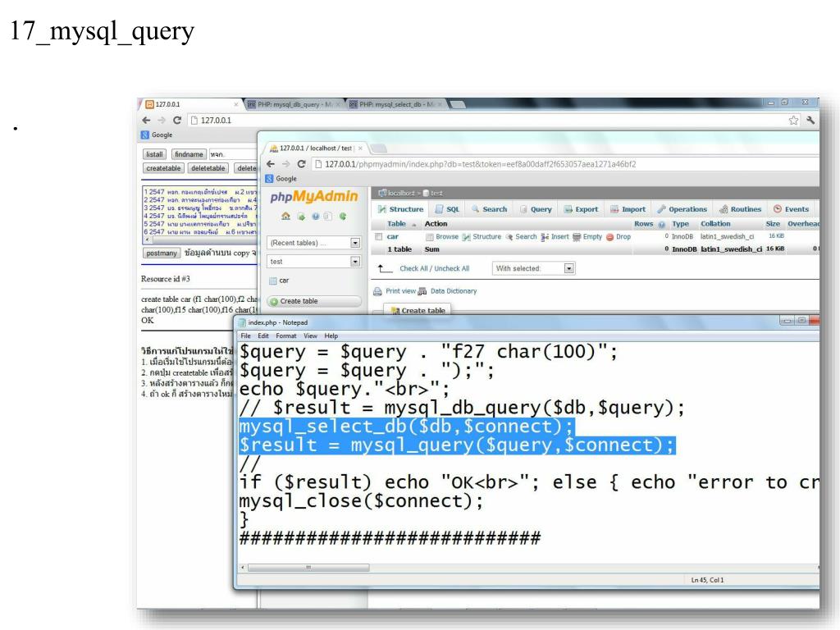Click Check All link
Image resolution: width=840 pixels, height=630 pixels.
pos(413,268)
